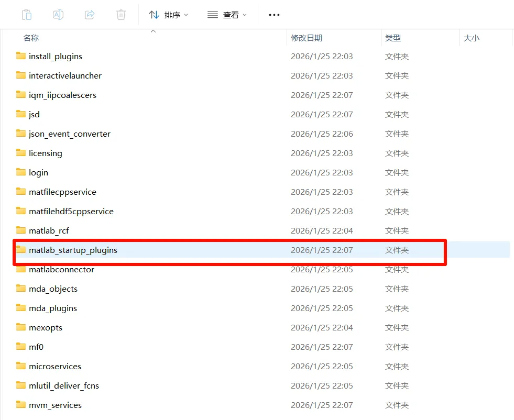Select the mda_objects folder name
The width and height of the screenshot is (514, 420).
pyautogui.click(x=53, y=289)
